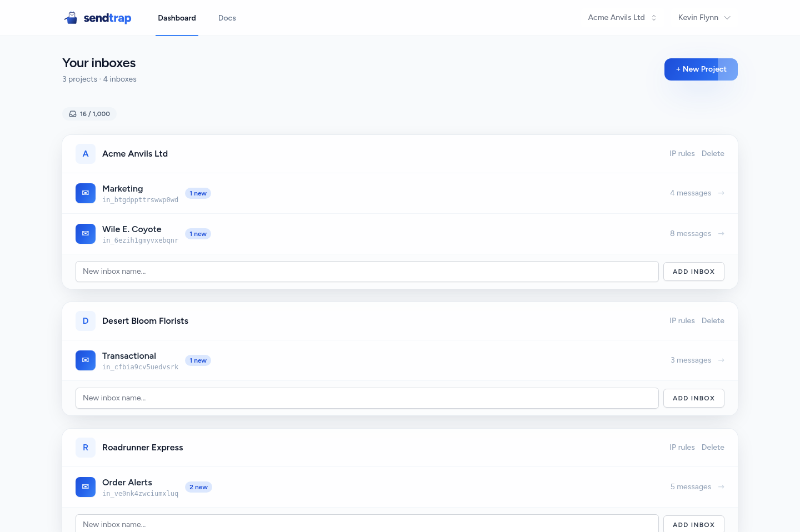Viewport: 800px width, 532px height.
Task: Open IP rules for Desert Bloom Florists
Action: [682, 321]
